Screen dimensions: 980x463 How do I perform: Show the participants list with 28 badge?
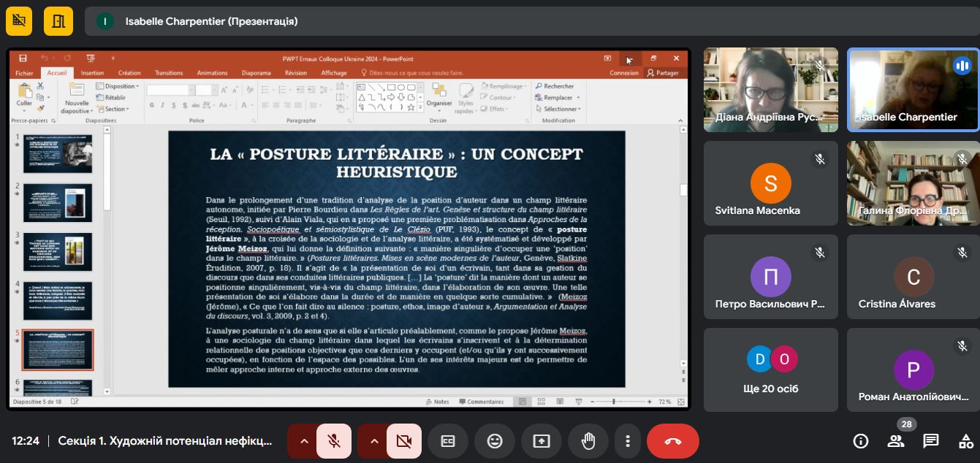(896, 441)
